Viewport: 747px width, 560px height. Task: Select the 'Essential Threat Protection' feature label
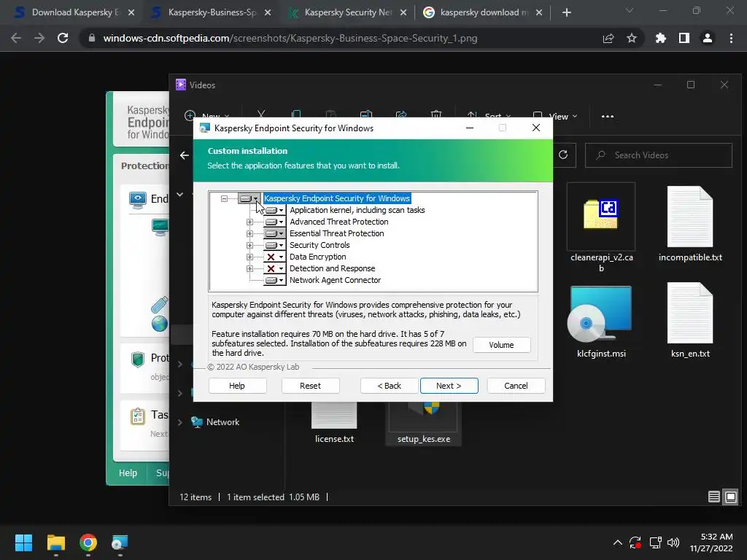pos(336,233)
